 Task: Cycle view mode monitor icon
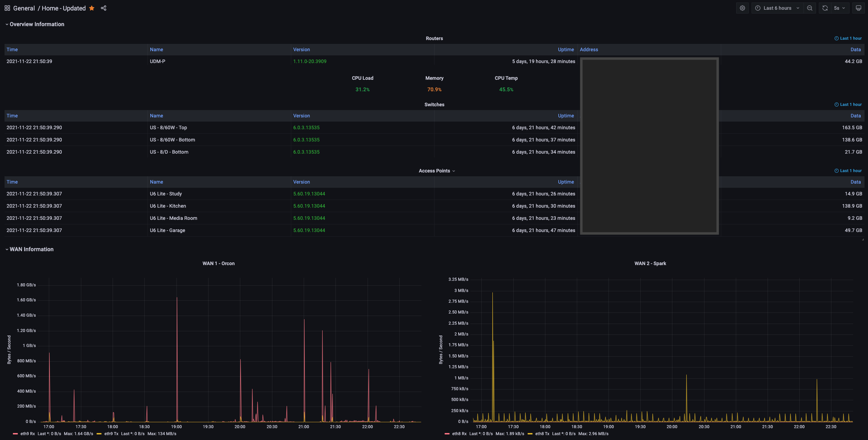(x=858, y=8)
